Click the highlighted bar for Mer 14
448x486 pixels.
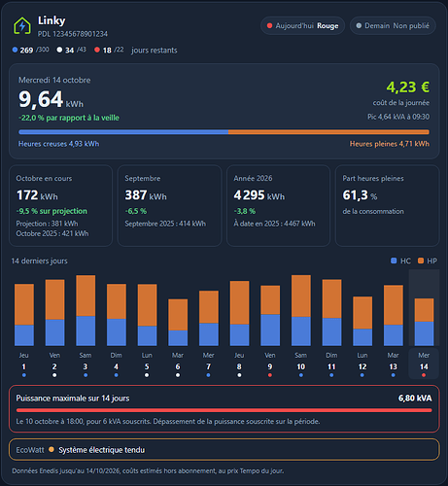pyautogui.click(x=424, y=322)
